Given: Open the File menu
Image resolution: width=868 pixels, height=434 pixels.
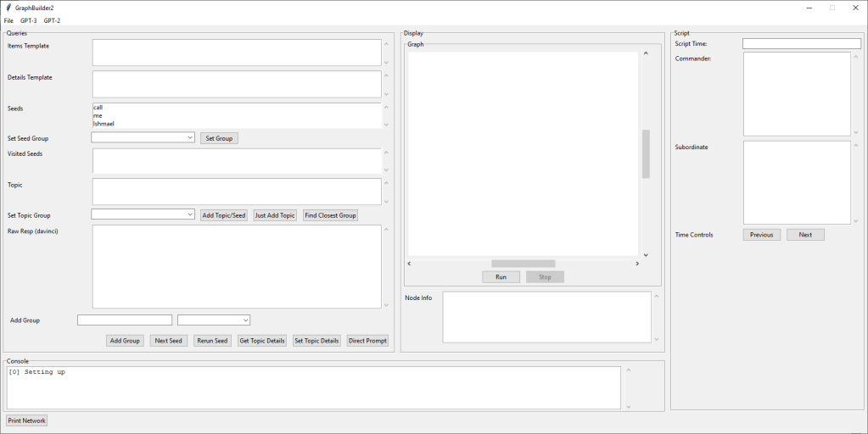Looking at the screenshot, I should pos(8,20).
